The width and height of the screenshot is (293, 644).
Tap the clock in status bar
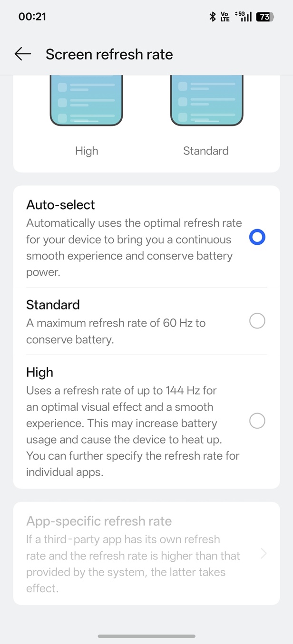pyautogui.click(x=32, y=17)
